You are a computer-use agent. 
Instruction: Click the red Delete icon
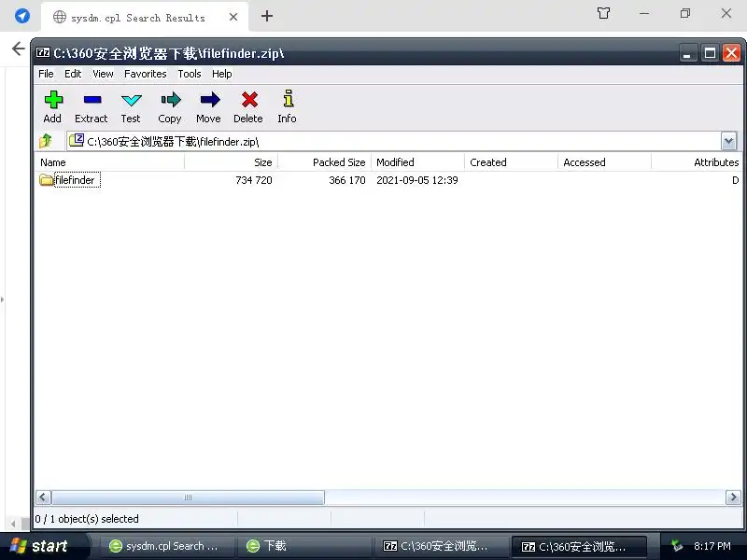pos(249,100)
